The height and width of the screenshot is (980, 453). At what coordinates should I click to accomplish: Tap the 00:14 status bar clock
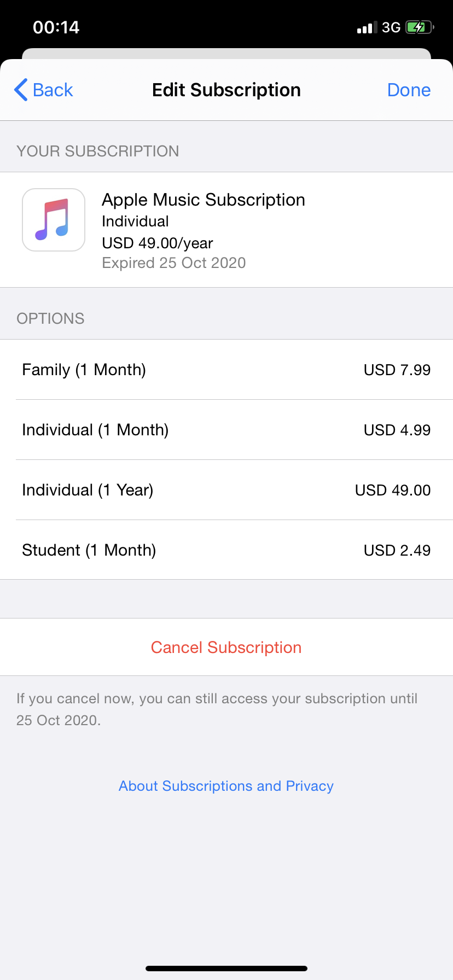[x=56, y=27]
